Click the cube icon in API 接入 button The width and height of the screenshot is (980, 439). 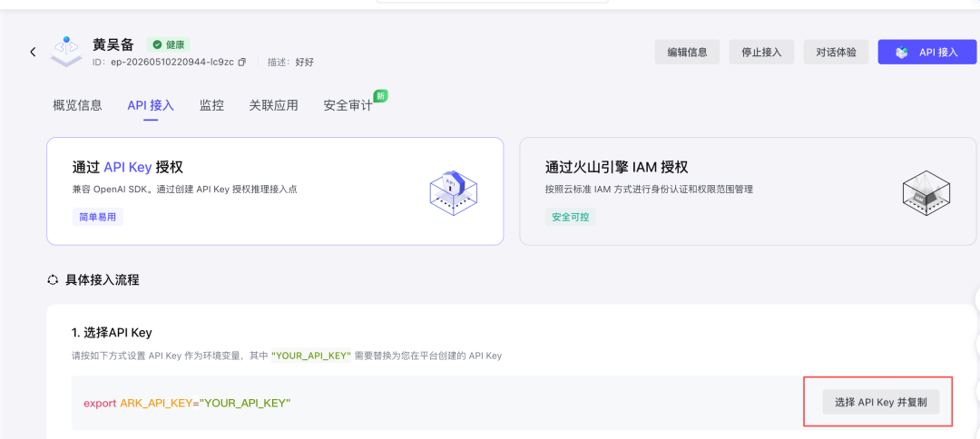tap(901, 53)
